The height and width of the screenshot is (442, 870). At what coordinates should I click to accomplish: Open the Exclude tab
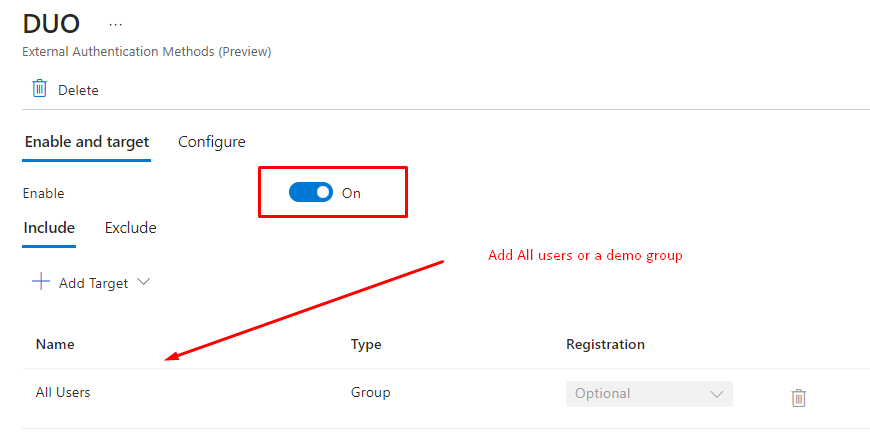130,228
